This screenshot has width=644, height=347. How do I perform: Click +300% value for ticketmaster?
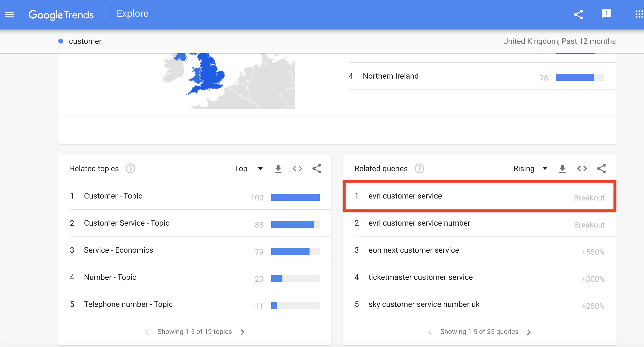coord(593,279)
